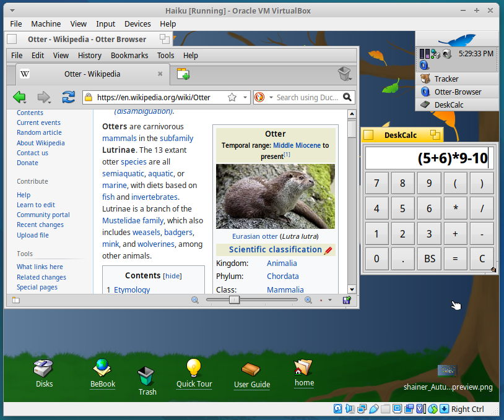Screen dimensions: 504x420
Task: Click the padlock security icon in address bar
Action: tap(89, 97)
